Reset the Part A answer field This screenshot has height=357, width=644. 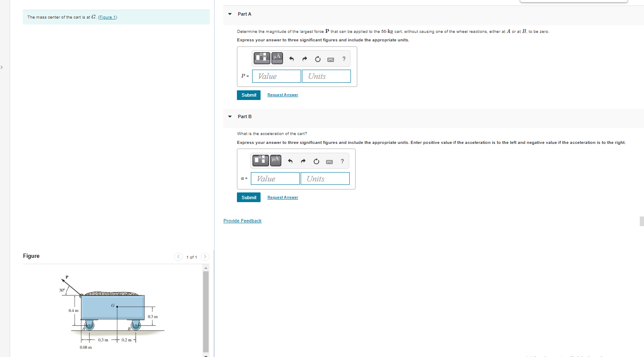[318, 59]
